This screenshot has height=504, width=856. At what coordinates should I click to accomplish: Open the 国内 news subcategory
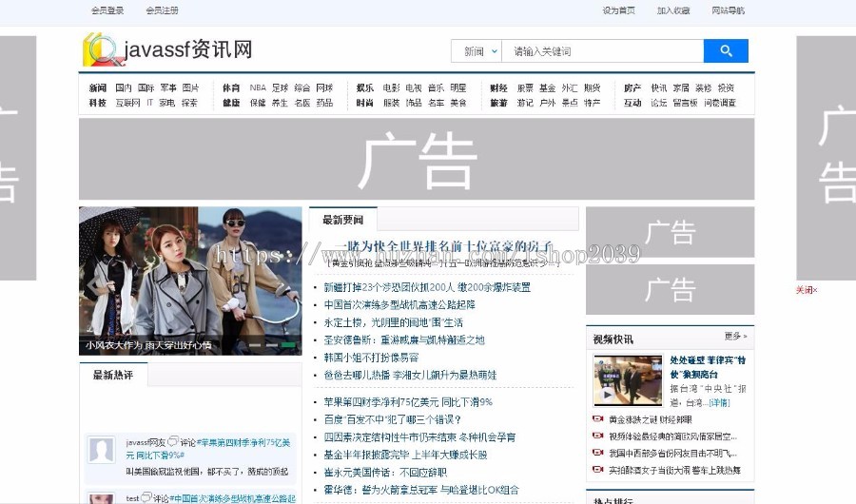124,87
